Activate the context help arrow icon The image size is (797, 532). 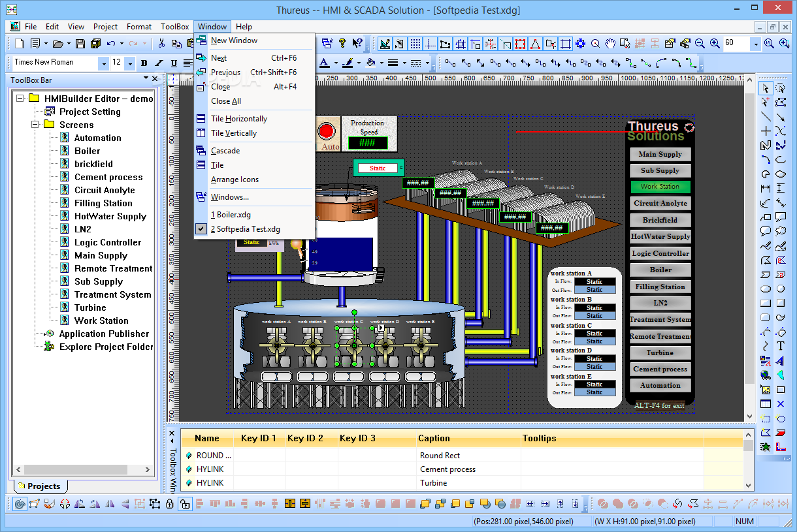pos(357,44)
